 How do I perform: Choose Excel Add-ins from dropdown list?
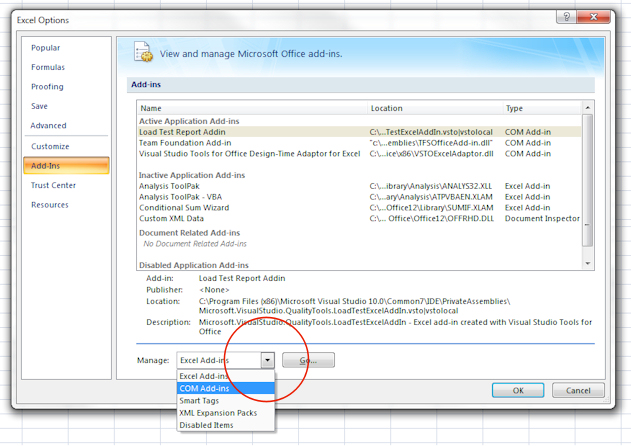click(x=226, y=376)
